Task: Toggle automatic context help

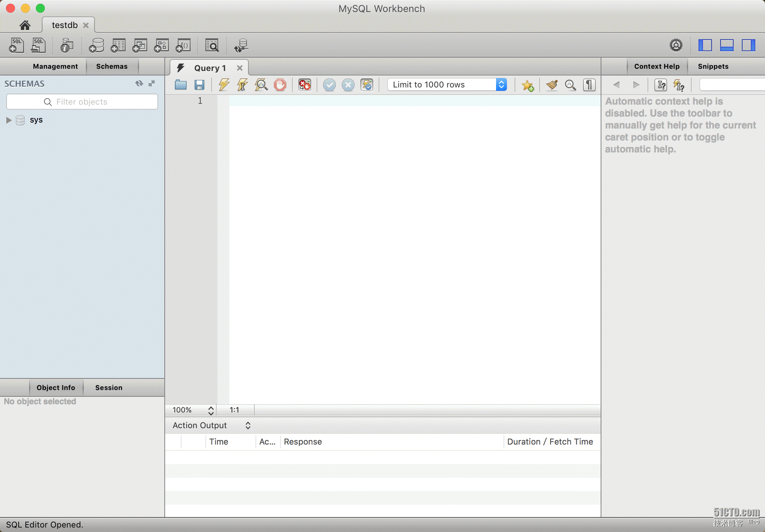Action: click(679, 85)
